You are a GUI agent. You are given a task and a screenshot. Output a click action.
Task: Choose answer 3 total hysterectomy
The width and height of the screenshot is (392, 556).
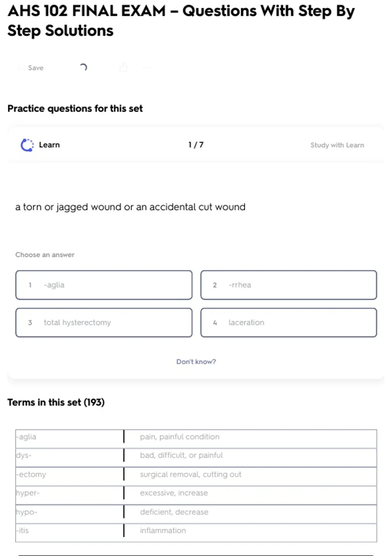(104, 322)
